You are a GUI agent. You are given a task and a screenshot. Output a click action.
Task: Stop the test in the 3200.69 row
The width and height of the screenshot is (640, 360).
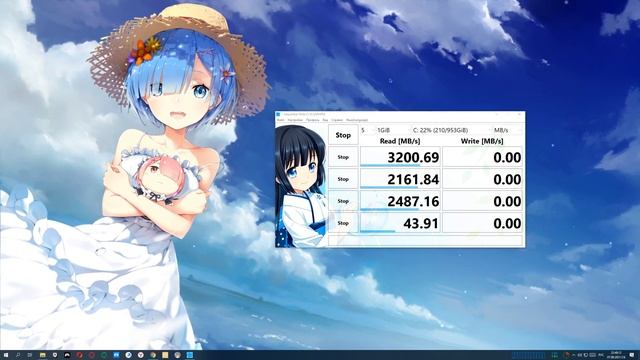coord(343,157)
